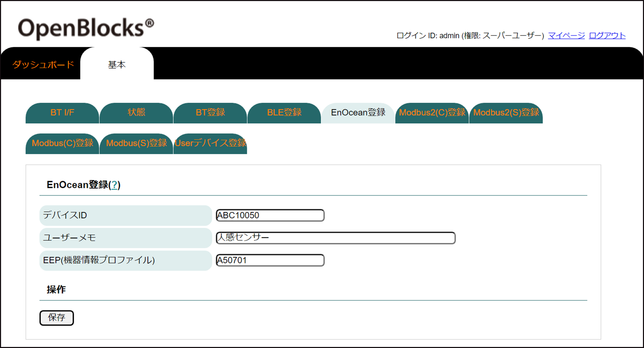Open the BLE登録 tab
644x348 pixels.
pos(284,113)
